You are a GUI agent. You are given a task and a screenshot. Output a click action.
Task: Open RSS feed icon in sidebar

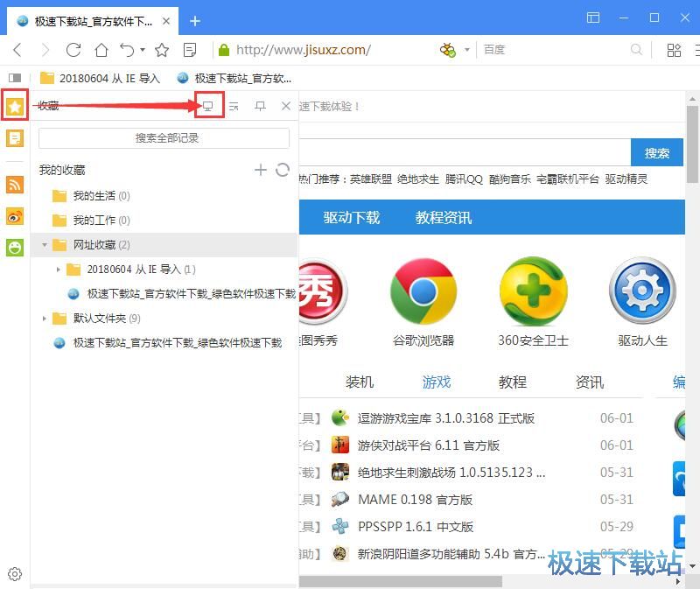15,185
